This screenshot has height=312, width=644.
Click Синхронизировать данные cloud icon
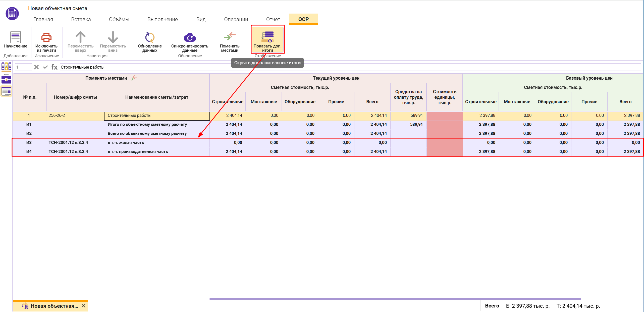(x=190, y=37)
